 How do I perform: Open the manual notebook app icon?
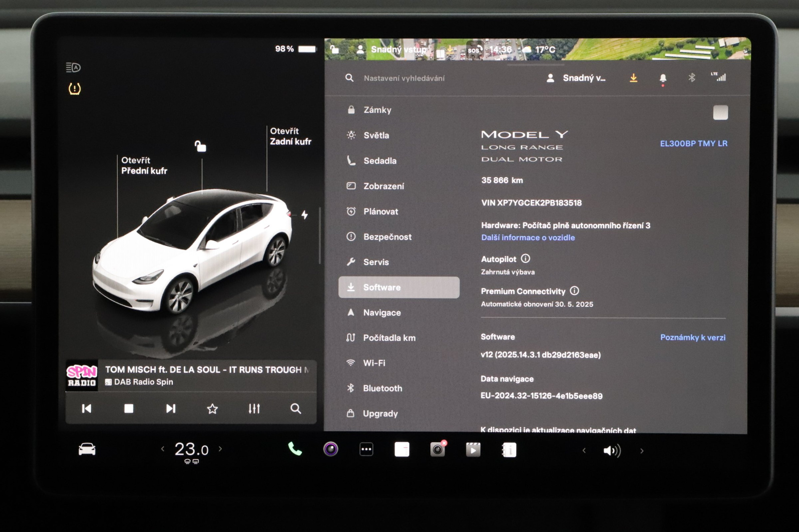point(509,450)
